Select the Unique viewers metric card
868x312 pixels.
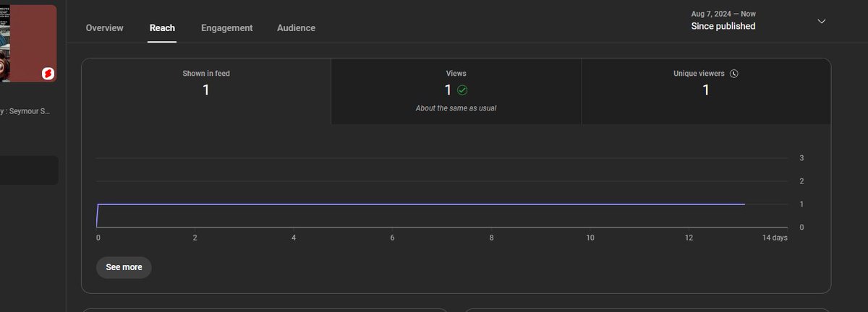click(706, 91)
